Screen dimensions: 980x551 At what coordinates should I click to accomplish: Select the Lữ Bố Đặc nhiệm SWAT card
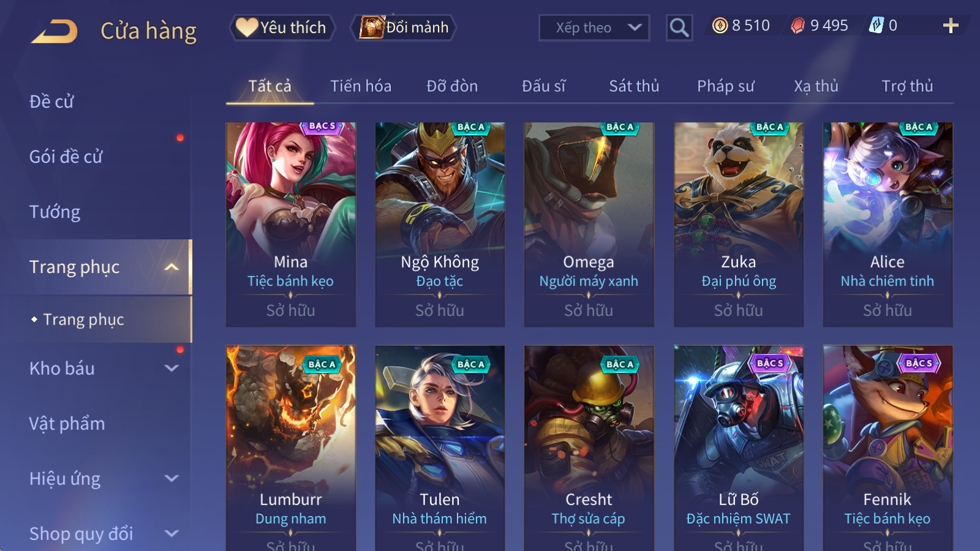pyautogui.click(x=739, y=448)
